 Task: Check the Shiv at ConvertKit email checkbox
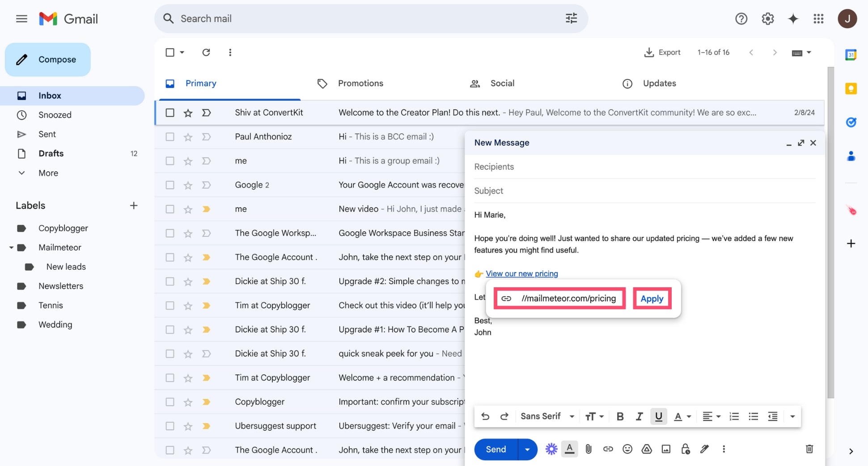click(170, 113)
